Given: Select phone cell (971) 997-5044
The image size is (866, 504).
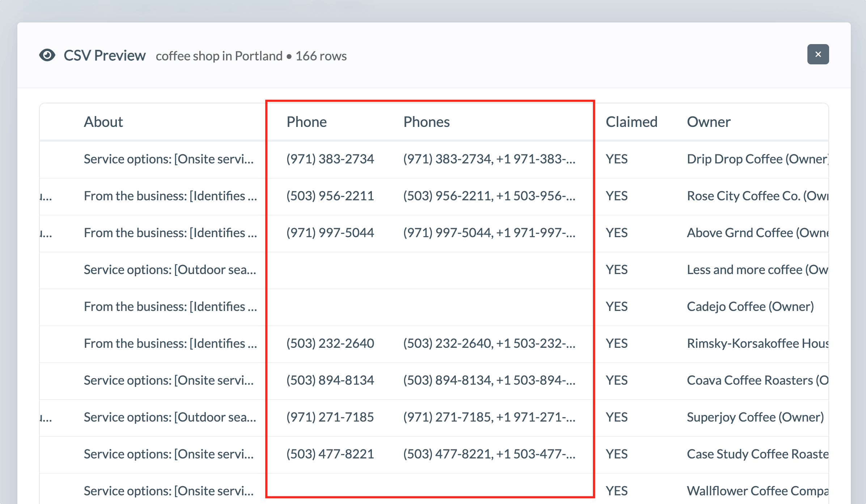Looking at the screenshot, I should (330, 233).
